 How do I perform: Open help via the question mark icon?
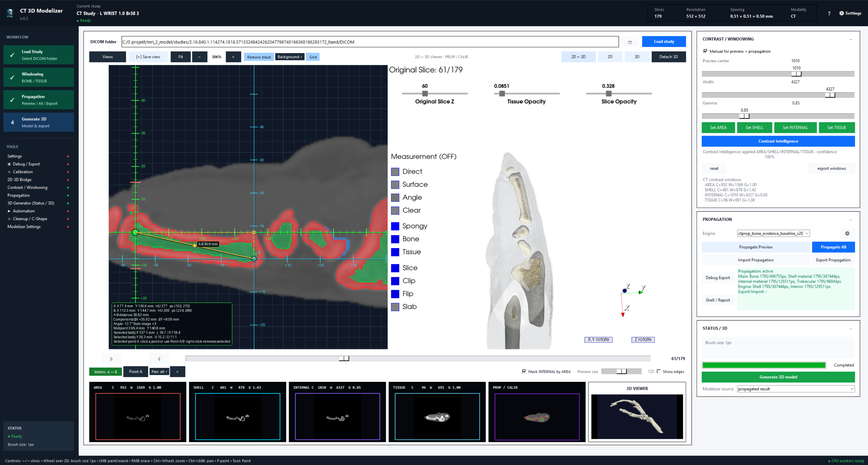pos(829,13)
